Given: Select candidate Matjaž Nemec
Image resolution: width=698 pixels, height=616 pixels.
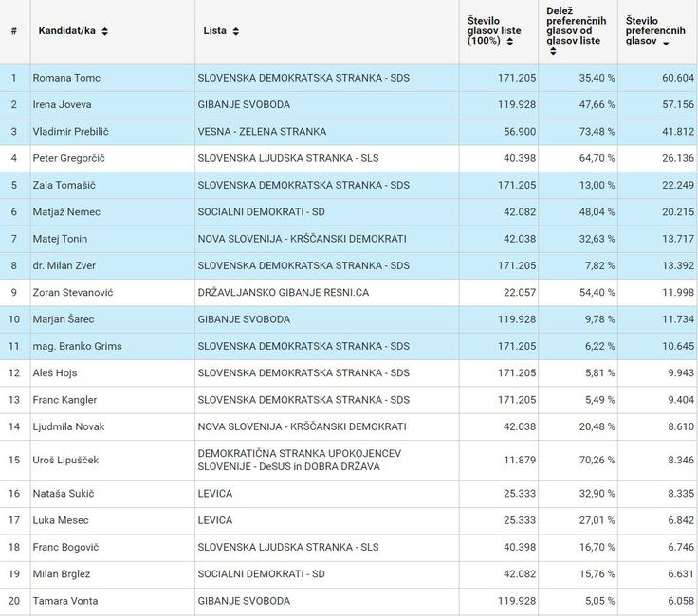Looking at the screenshot, I should pyautogui.click(x=66, y=211).
